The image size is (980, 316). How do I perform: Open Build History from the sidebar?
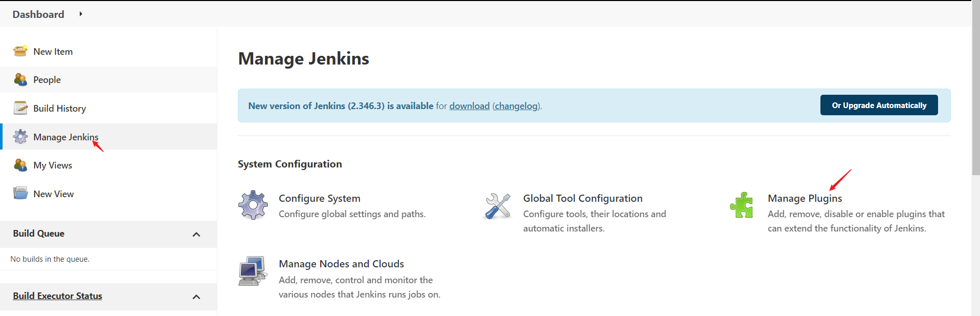tap(59, 109)
